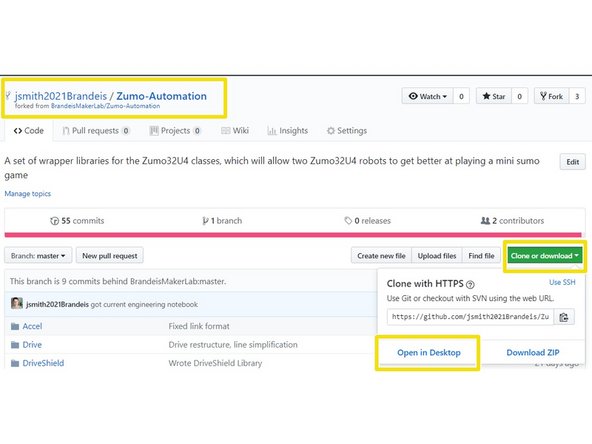Copy the clone URL to clipboard
592x444 pixels.
564,317
